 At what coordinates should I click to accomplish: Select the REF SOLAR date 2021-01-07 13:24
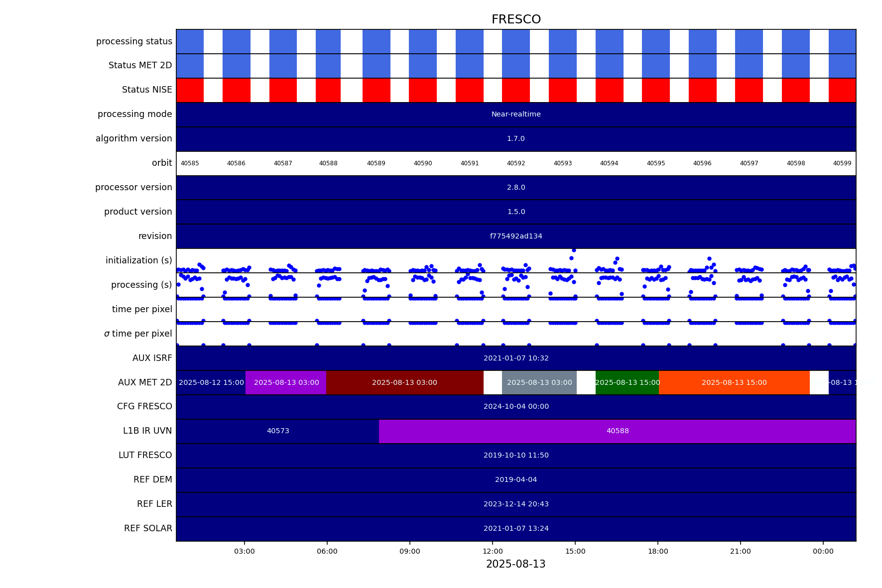(x=516, y=529)
